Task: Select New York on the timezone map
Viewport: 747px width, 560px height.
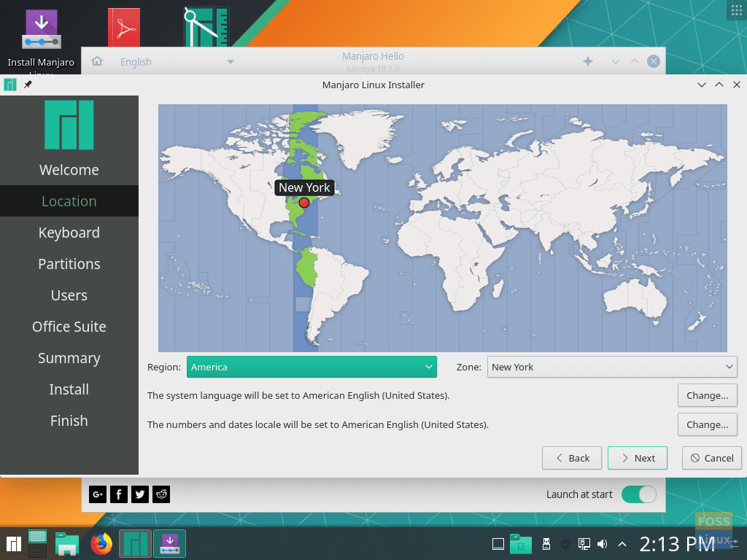Action: 304,204
